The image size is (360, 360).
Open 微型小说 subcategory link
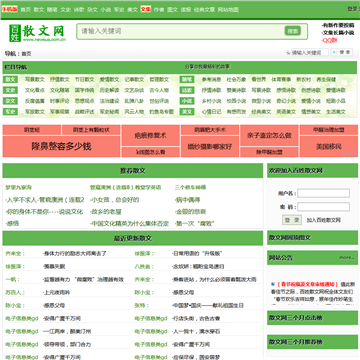[261, 101]
